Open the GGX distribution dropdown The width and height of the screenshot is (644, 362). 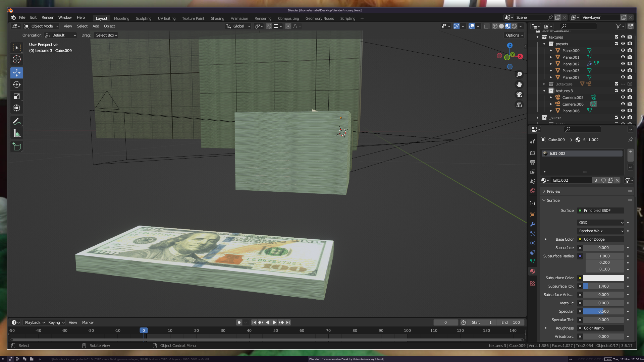[x=600, y=223]
